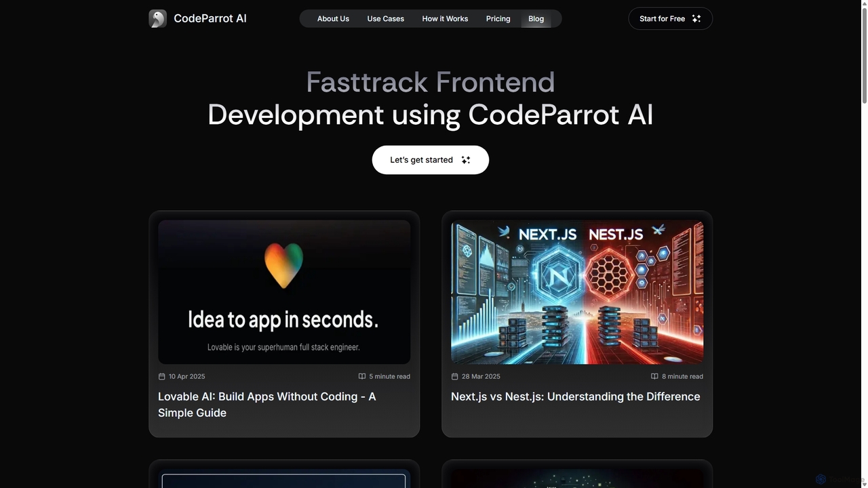Click the 8 minute read label
Image resolution: width=868 pixels, height=488 pixels.
682,376
